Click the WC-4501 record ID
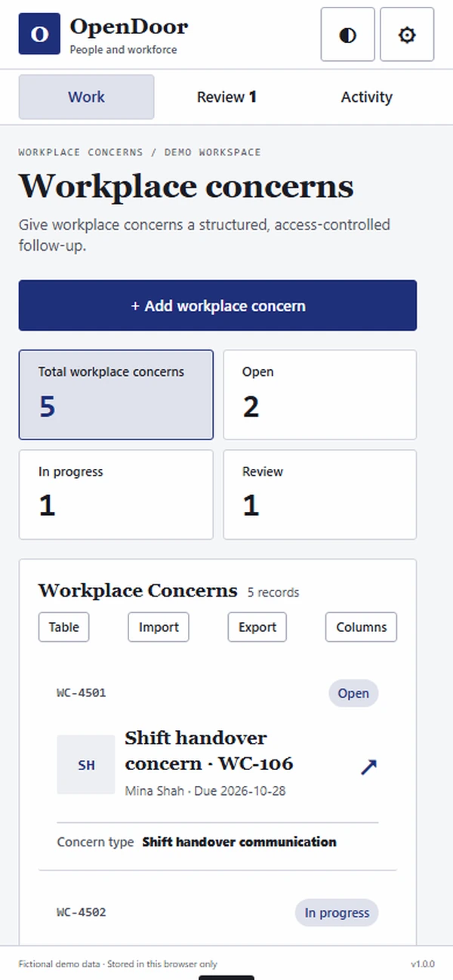Image resolution: width=453 pixels, height=980 pixels. pos(82,693)
